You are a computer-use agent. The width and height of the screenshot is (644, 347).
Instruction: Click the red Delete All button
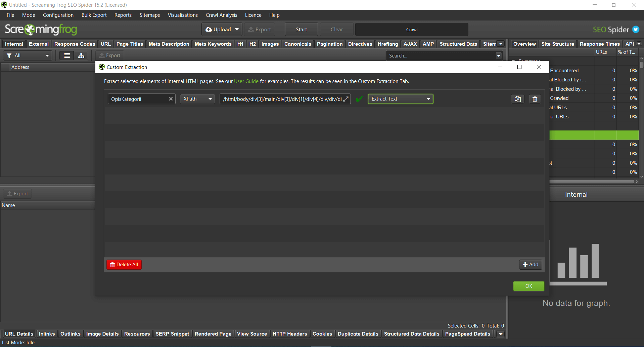click(124, 265)
